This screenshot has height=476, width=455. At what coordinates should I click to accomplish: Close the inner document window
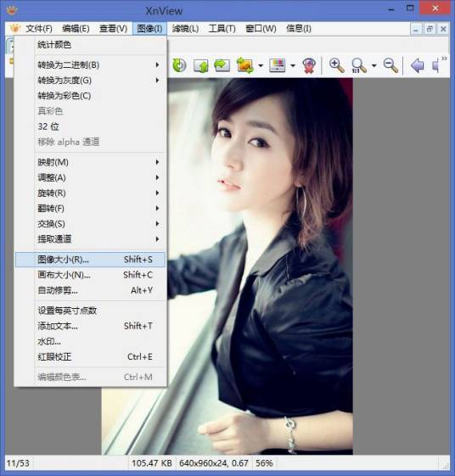click(x=443, y=29)
